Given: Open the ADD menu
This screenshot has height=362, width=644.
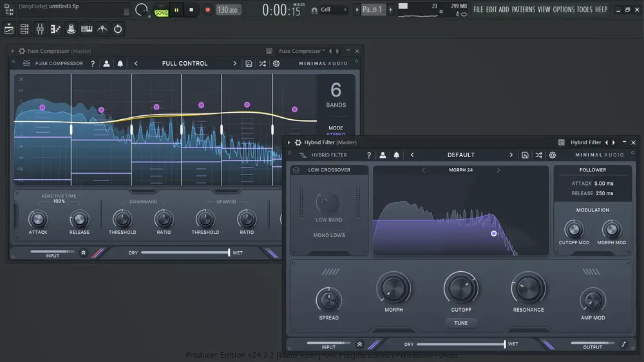Looking at the screenshot, I should (504, 10).
